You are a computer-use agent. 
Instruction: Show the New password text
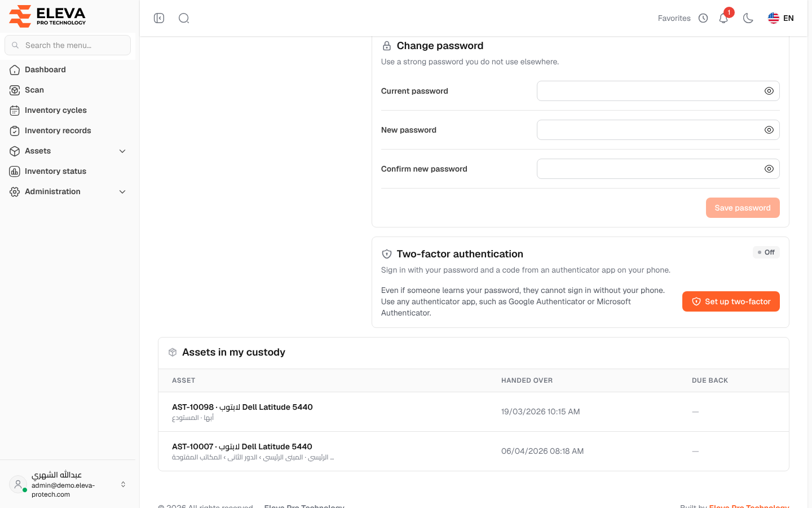pos(769,130)
